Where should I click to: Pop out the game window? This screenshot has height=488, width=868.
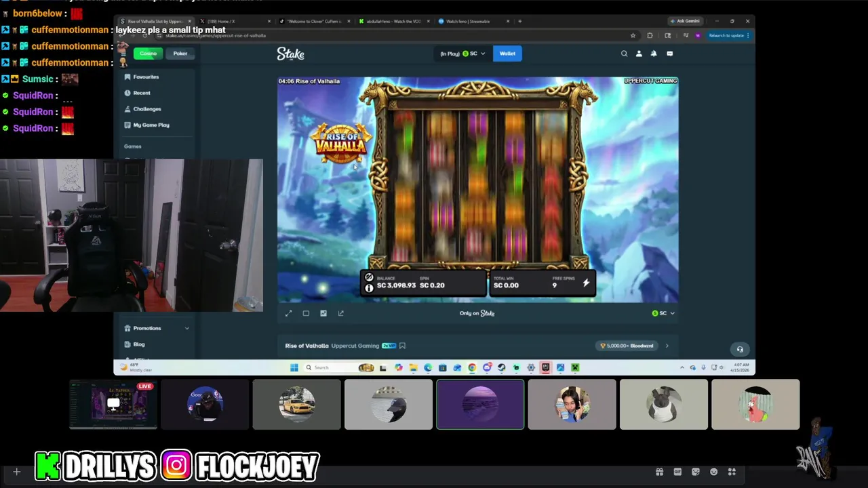340,313
